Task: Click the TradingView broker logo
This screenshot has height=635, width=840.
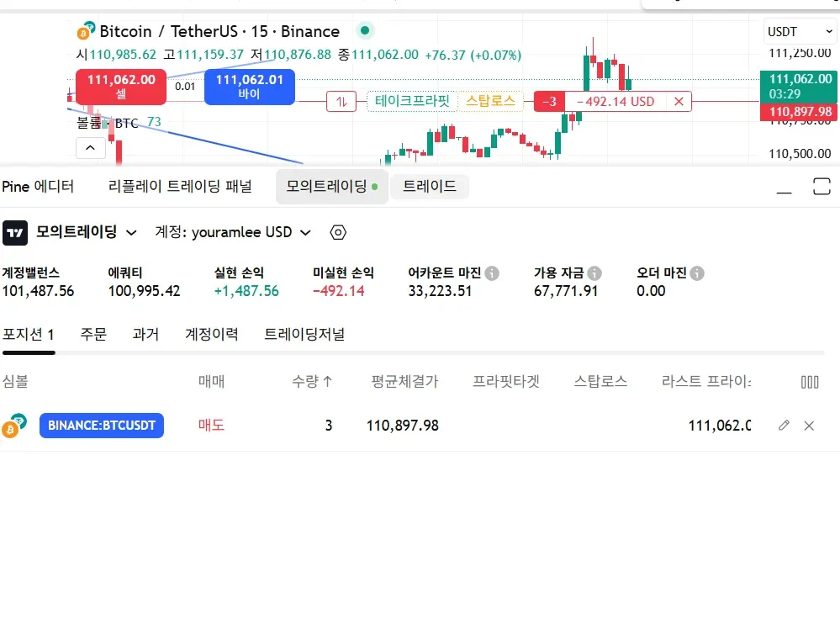Action: (15, 233)
